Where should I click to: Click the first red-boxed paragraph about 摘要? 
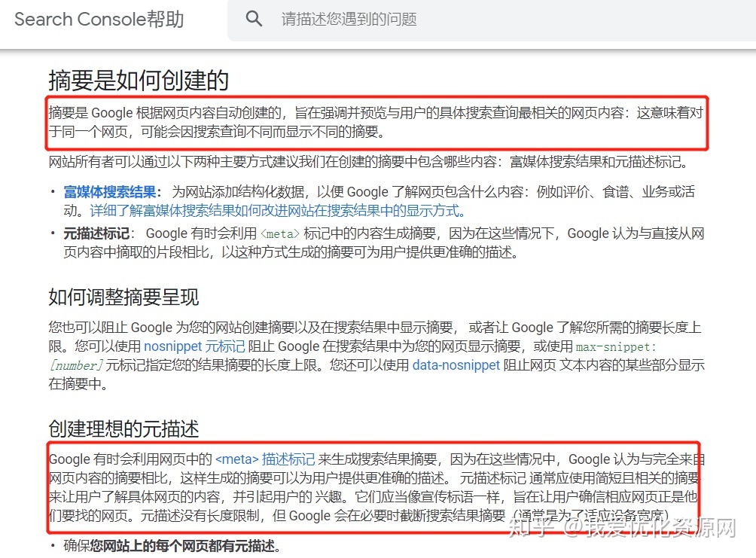pyautogui.click(x=376, y=123)
